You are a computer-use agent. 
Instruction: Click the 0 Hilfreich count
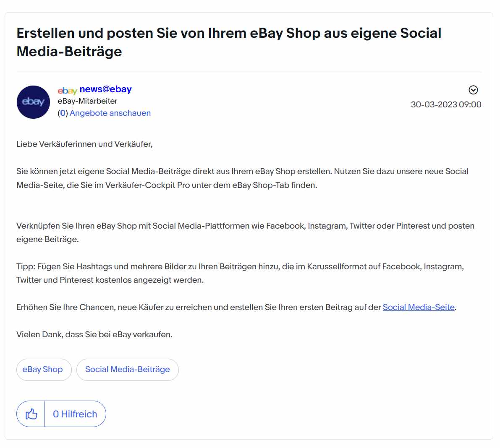coord(75,414)
